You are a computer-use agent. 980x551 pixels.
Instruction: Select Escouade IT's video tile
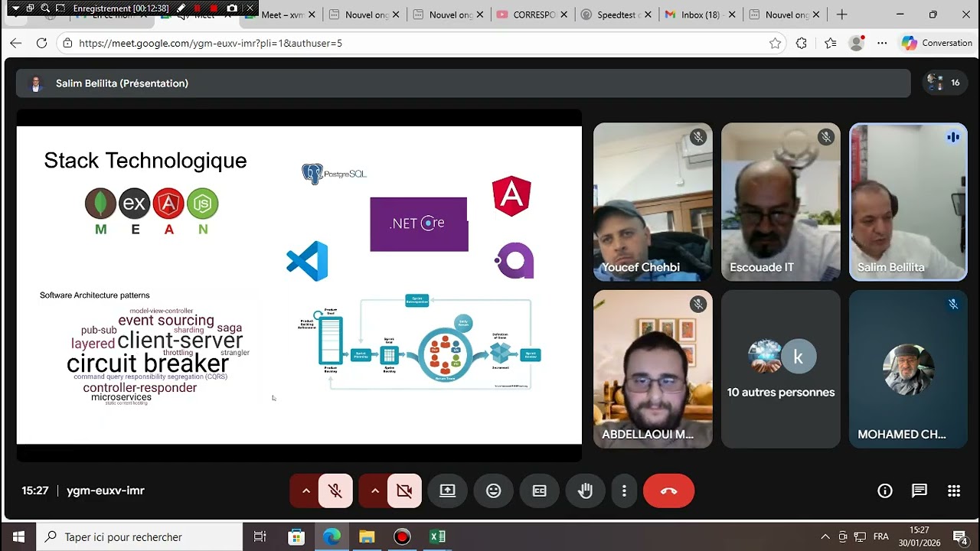pos(781,202)
